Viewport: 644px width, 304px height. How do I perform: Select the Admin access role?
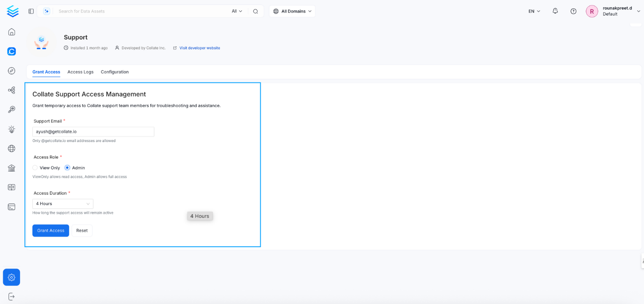click(x=66, y=167)
